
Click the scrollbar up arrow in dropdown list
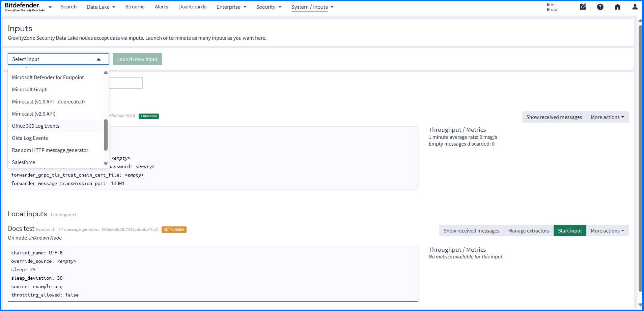(x=106, y=72)
